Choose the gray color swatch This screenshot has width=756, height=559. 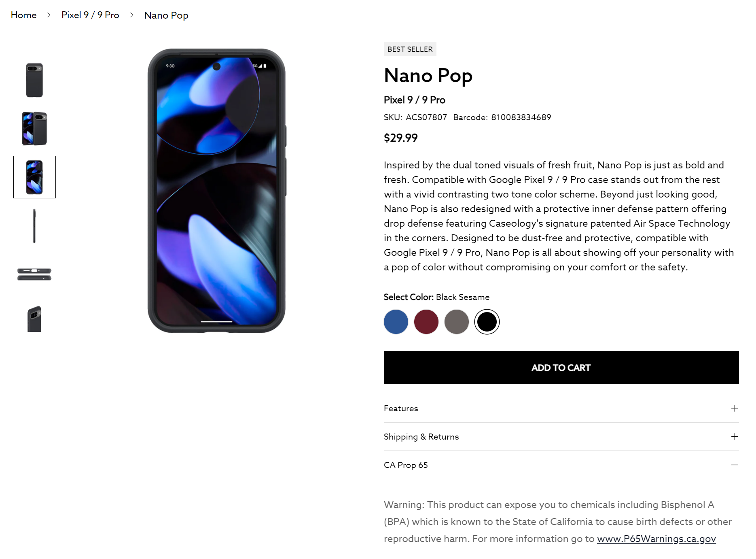click(x=456, y=322)
